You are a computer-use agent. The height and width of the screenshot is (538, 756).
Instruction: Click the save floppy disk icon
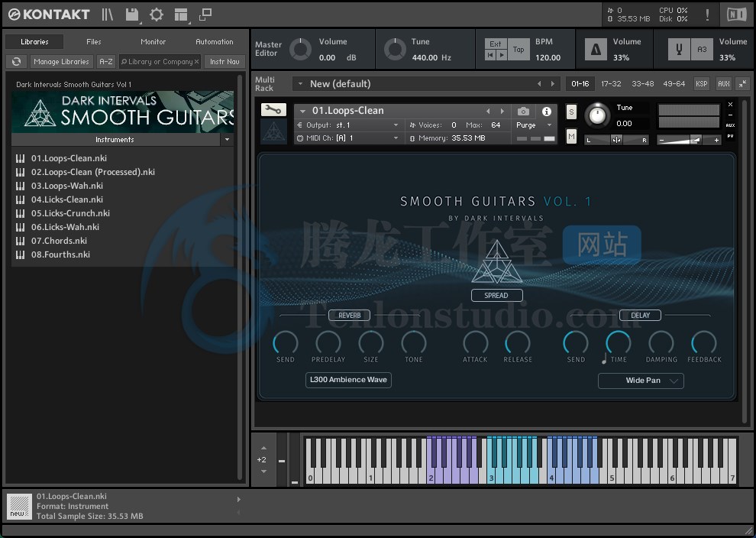131,15
